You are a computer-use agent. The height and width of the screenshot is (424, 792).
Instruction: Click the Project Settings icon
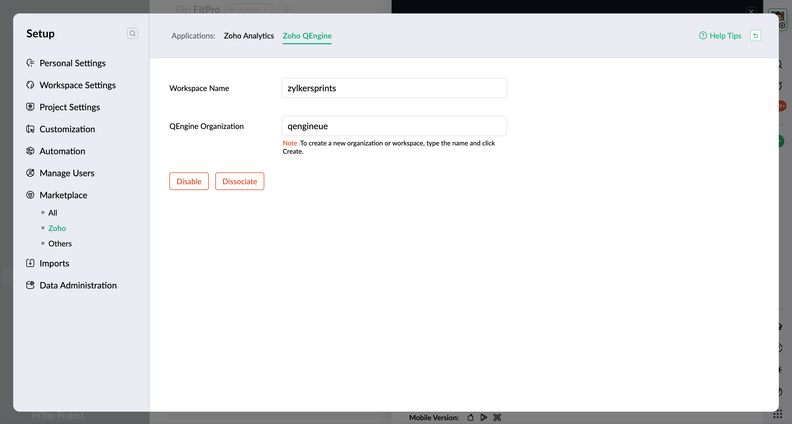30,107
